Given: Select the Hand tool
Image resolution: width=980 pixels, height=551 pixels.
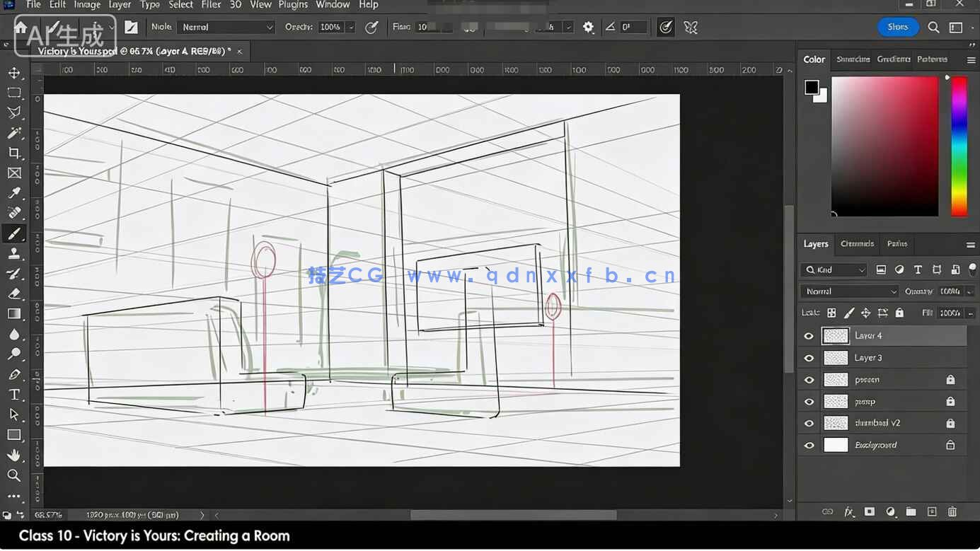Looking at the screenshot, I should click(14, 455).
